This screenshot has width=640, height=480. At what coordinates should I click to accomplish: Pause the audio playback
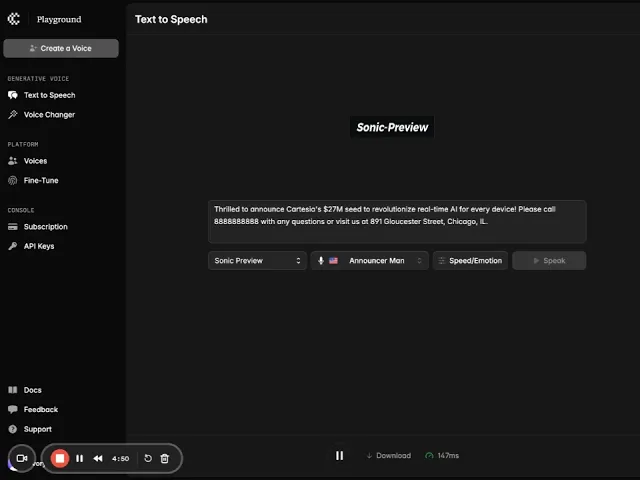[x=339, y=456]
